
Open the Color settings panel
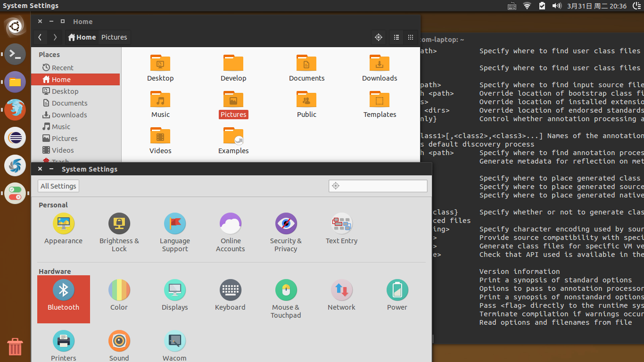(119, 295)
